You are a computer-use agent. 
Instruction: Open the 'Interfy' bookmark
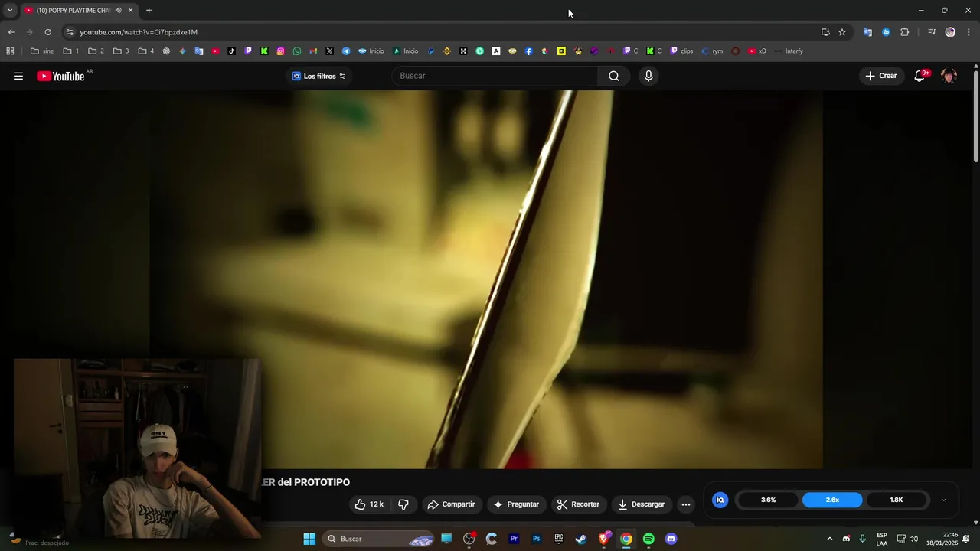coord(789,51)
